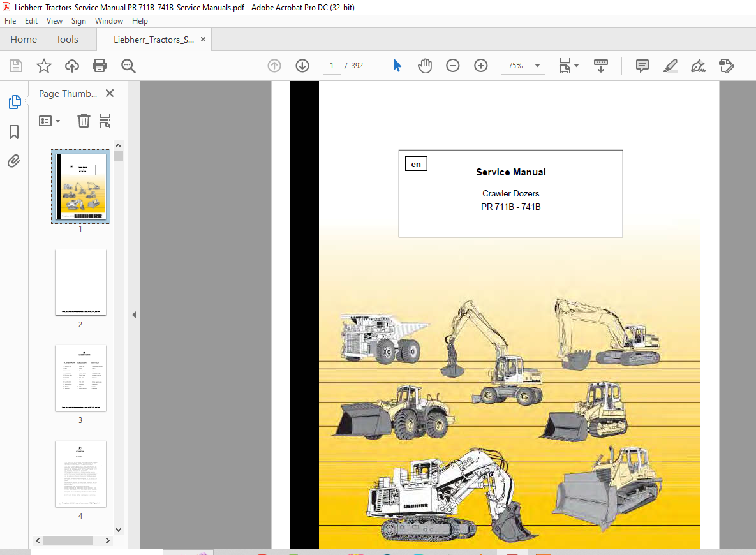Image resolution: width=756 pixels, height=555 pixels.
Task: Open the View menu
Action: pos(54,21)
